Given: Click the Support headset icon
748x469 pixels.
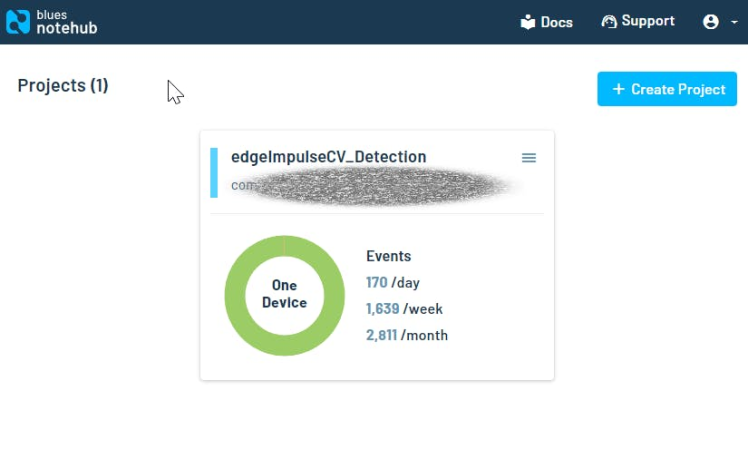Looking at the screenshot, I should [x=609, y=21].
